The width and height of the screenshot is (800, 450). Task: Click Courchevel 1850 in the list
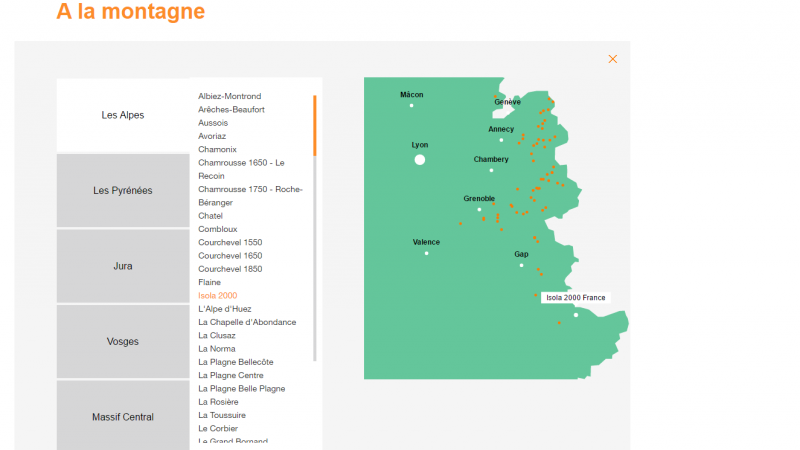[x=230, y=269]
